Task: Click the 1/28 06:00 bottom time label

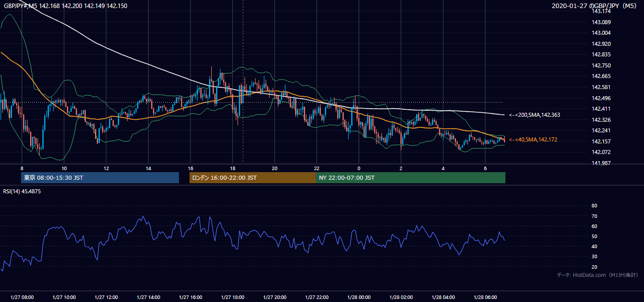Action: click(x=485, y=297)
